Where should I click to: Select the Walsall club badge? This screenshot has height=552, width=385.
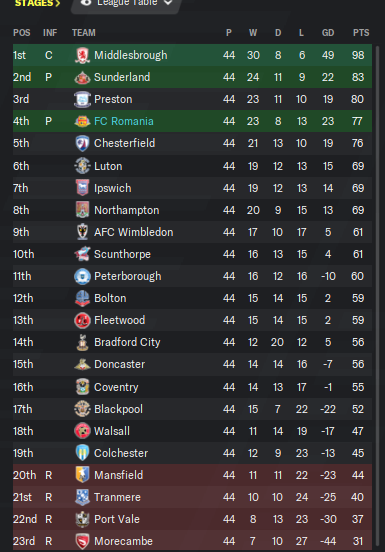82,431
